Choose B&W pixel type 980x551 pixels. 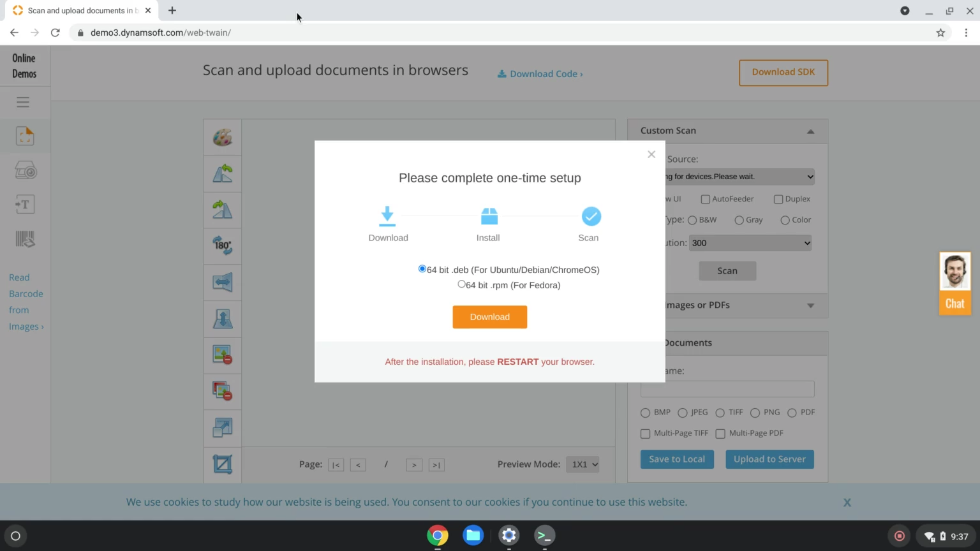692,220
